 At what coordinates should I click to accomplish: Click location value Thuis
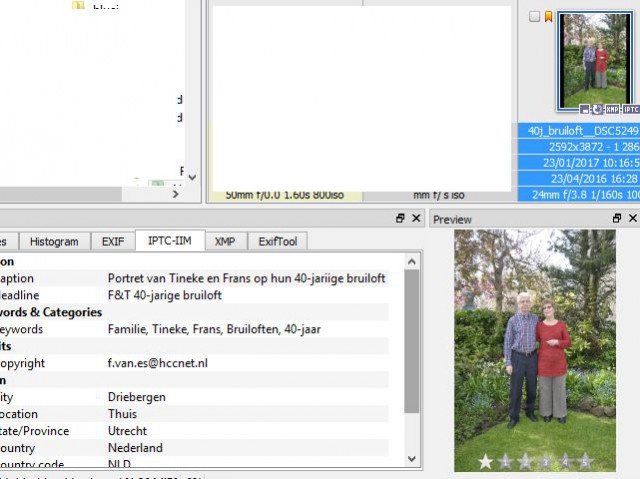pos(122,414)
